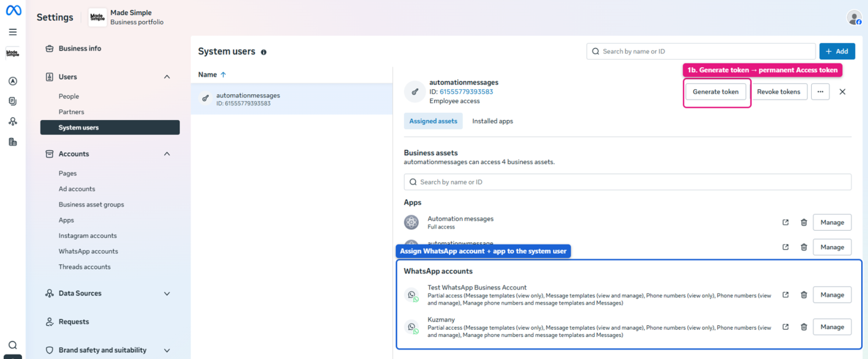Screen dimensions: 868x359
Task: Click the Test WhatsApp Business Account icon
Action: pos(412,295)
